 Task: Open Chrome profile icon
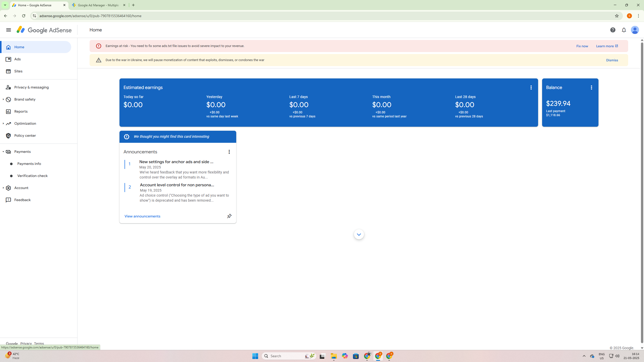pos(629,16)
